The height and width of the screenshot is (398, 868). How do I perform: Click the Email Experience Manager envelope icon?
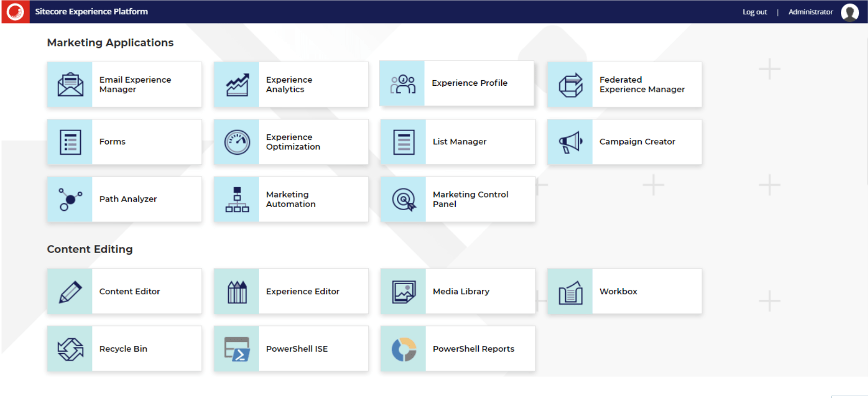point(70,85)
